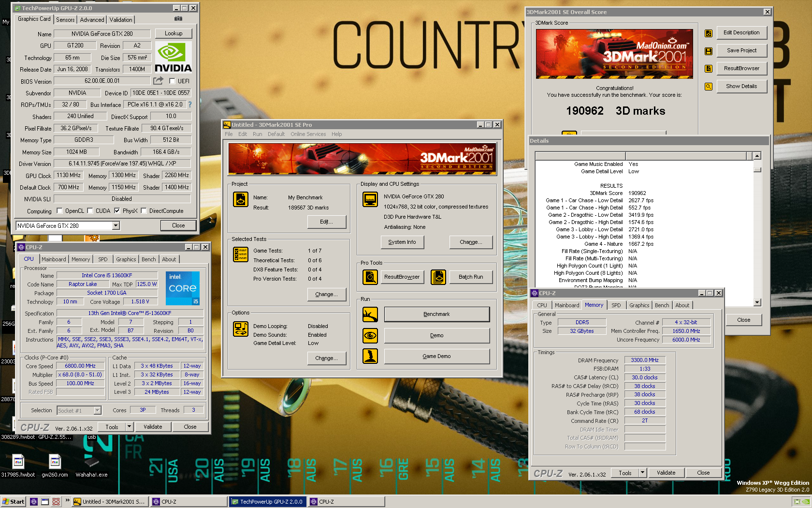This screenshot has height=508, width=812.
Task: Click Change... under Selected Tests
Action: coord(327,295)
